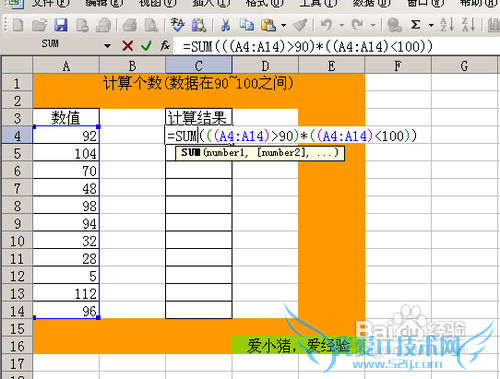Click the Copy icon
This screenshot has height=379, width=500.
click(247, 25)
